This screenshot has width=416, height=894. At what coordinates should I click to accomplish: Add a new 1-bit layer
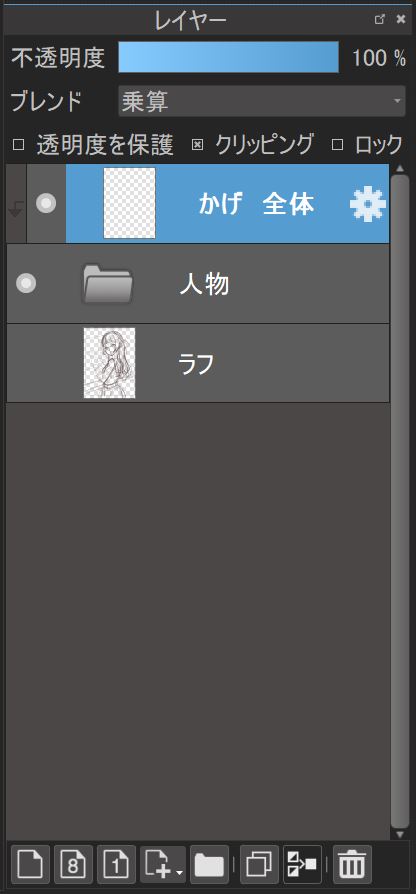(x=116, y=864)
